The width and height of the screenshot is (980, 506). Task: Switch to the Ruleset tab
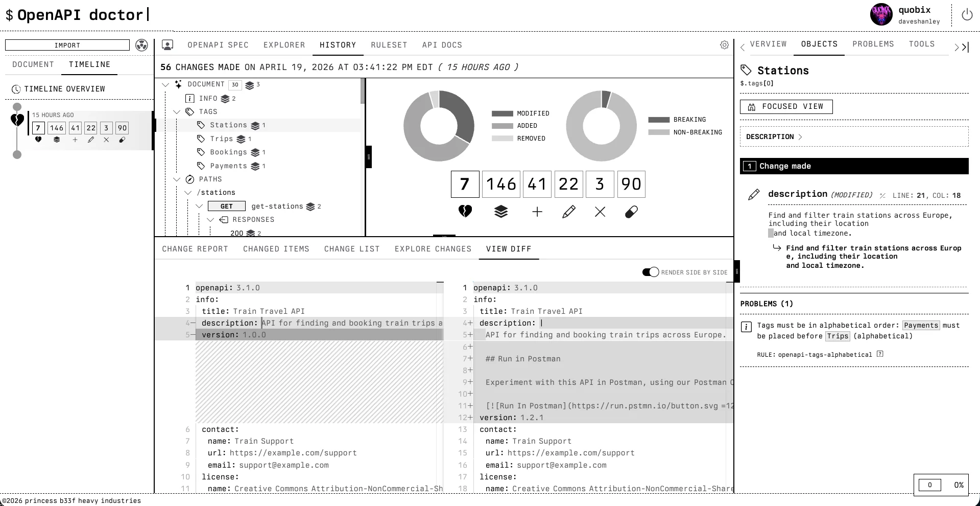coord(389,45)
